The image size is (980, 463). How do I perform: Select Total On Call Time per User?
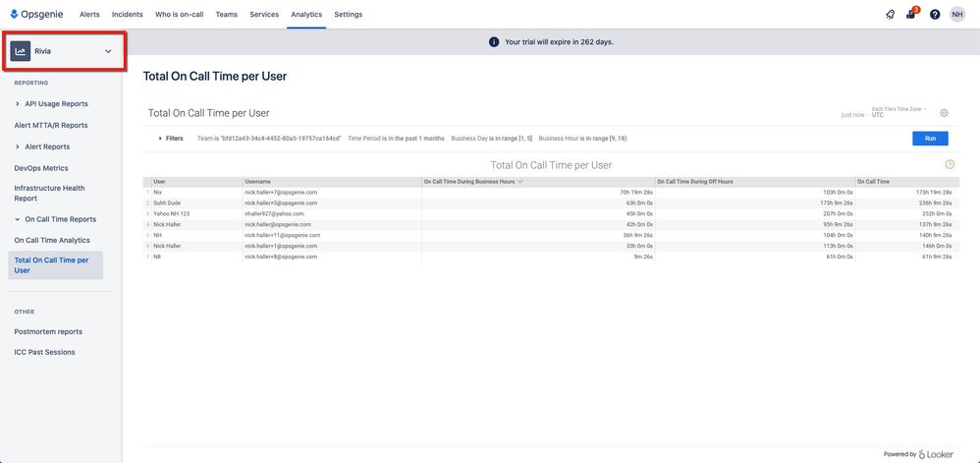pyautogui.click(x=56, y=265)
